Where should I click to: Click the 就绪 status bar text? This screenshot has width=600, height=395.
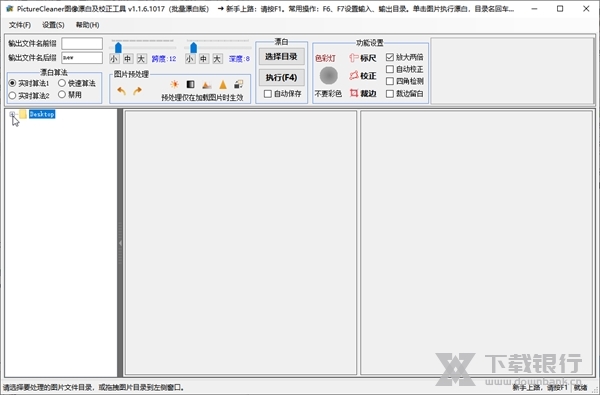[580, 387]
